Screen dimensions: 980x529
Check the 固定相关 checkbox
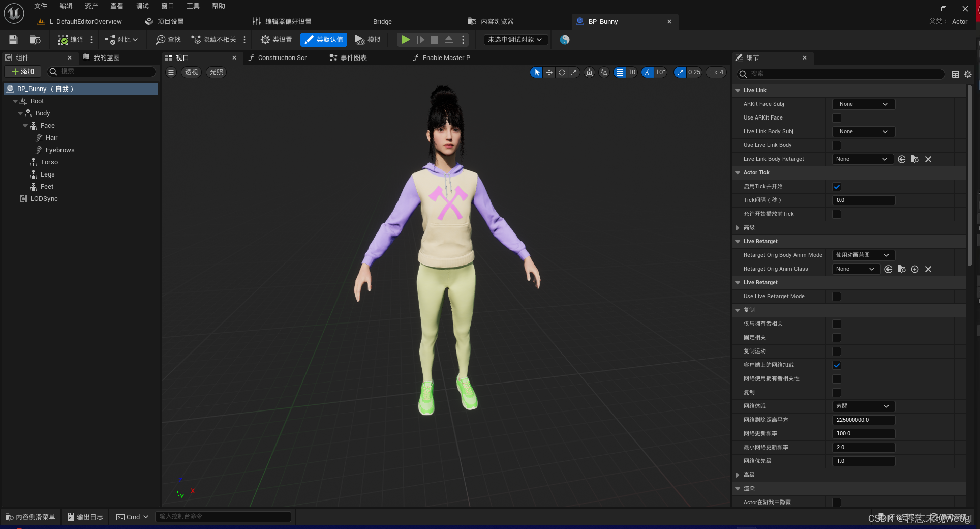[x=837, y=338]
